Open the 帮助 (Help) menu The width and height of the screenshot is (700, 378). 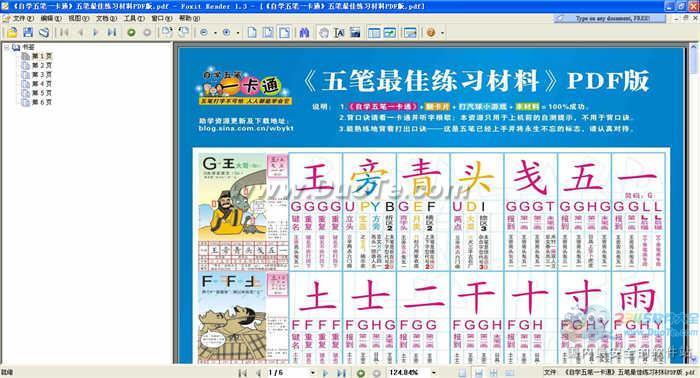(189, 18)
